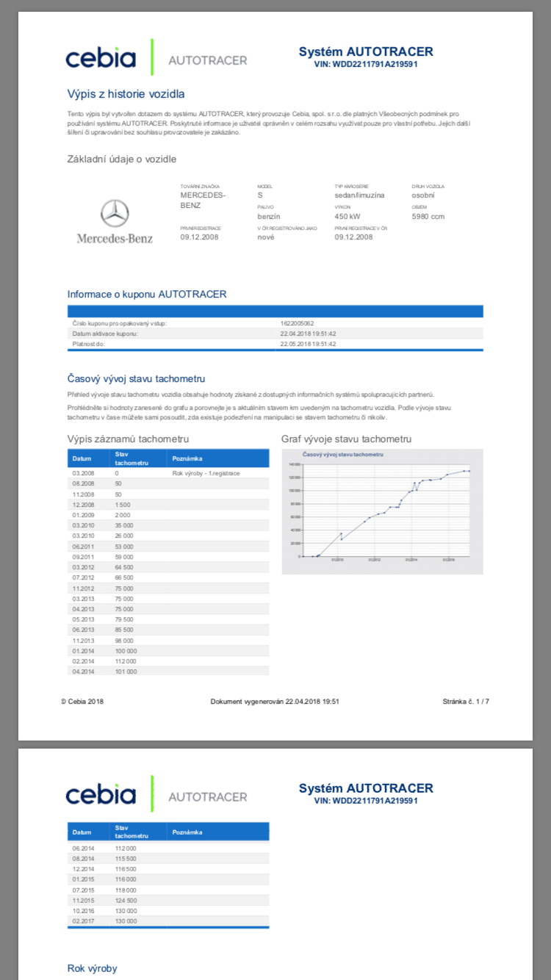Select the date cell '11.2013'

[x=82, y=640]
